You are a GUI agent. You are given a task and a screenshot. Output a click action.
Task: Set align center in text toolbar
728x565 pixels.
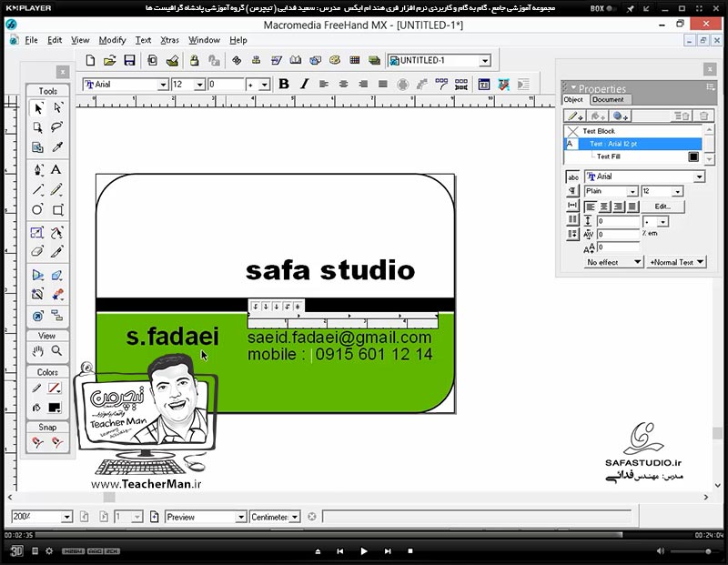click(344, 84)
